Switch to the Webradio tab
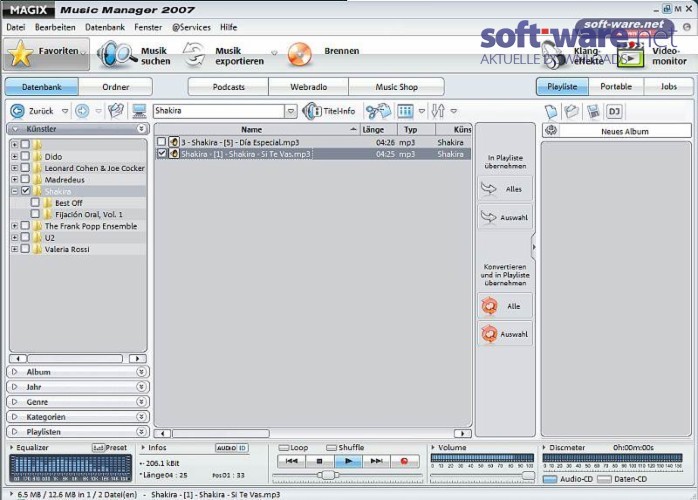This screenshot has width=698, height=500. pos(308,87)
